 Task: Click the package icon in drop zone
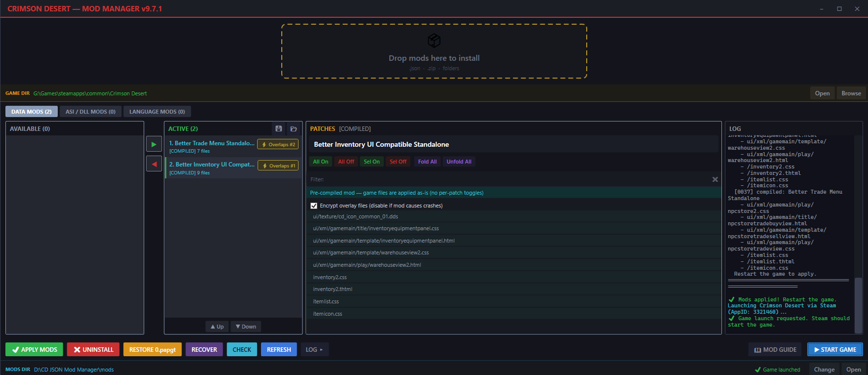click(434, 40)
